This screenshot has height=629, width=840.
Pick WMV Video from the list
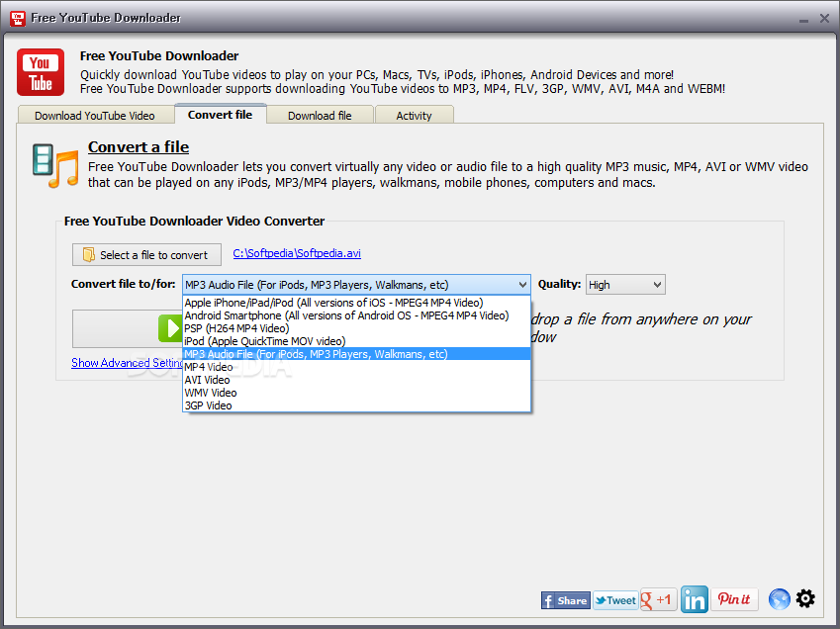click(356, 393)
